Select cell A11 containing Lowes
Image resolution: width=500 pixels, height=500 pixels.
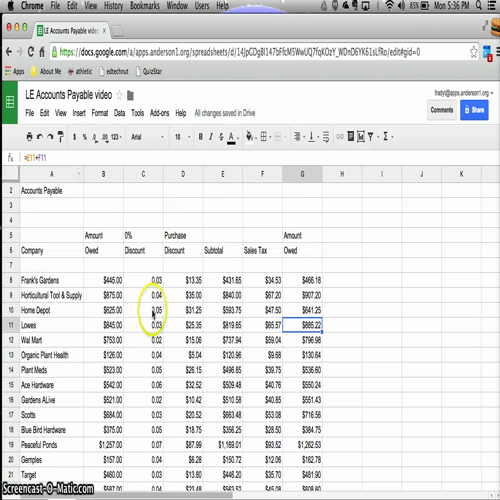51,325
